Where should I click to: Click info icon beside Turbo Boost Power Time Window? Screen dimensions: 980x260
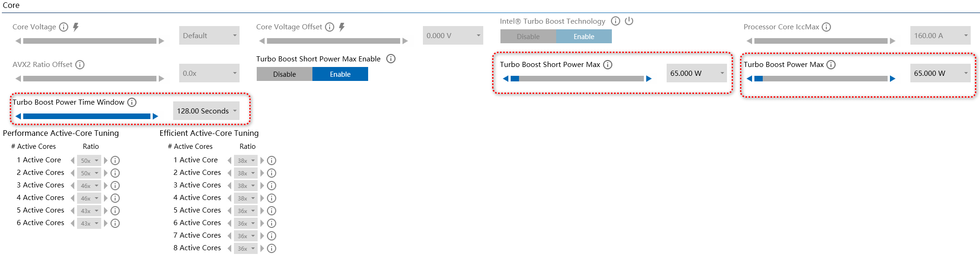pyautogui.click(x=132, y=102)
